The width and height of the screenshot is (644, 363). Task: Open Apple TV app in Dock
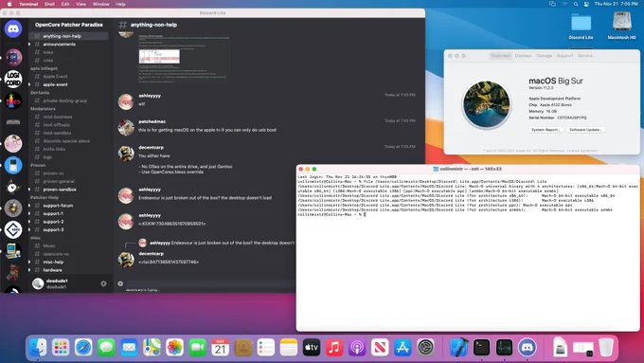(x=312, y=348)
